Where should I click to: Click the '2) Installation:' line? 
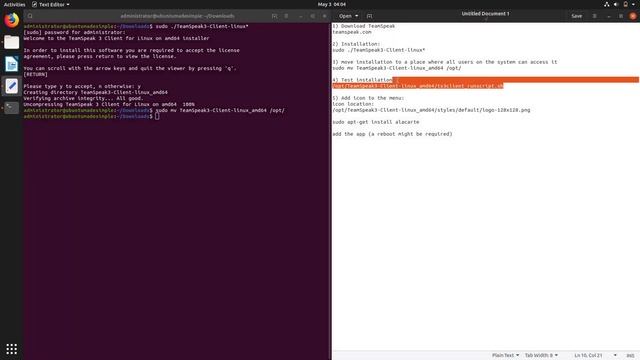pos(356,44)
